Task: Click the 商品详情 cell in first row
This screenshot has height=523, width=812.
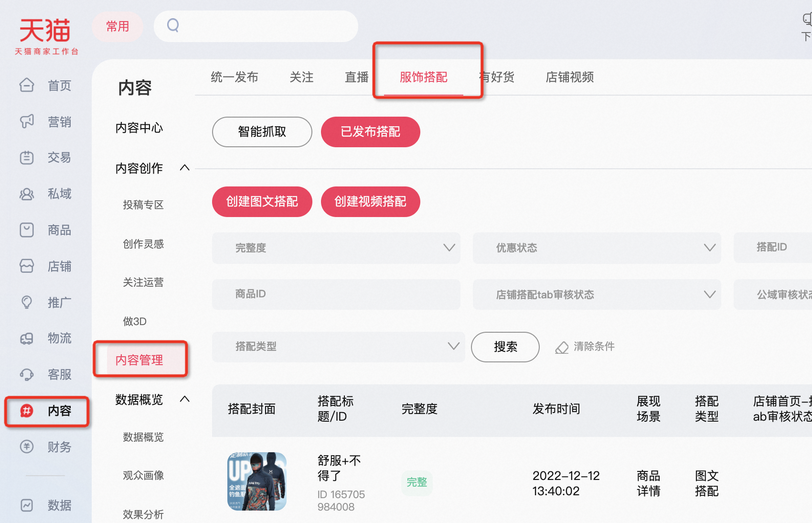Action: click(x=649, y=483)
